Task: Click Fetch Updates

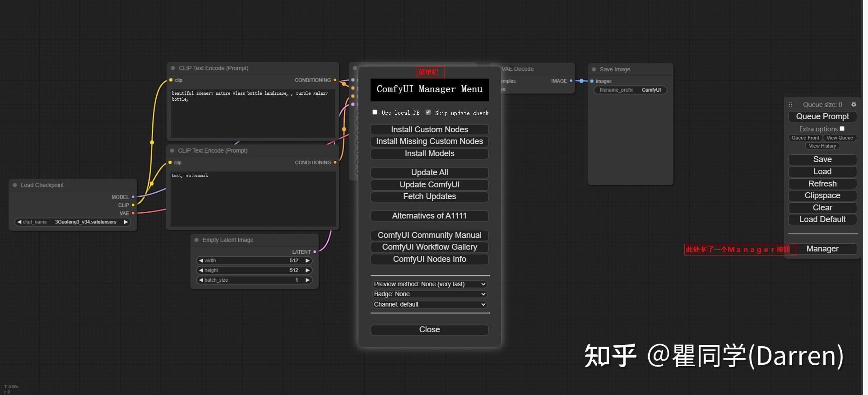Action: pos(430,196)
